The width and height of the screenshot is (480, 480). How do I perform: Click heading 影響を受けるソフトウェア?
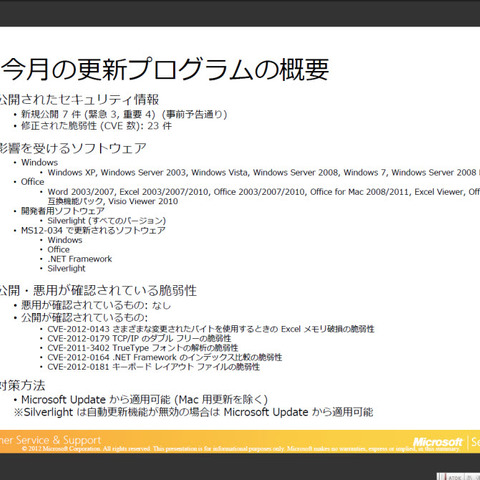tap(73, 148)
